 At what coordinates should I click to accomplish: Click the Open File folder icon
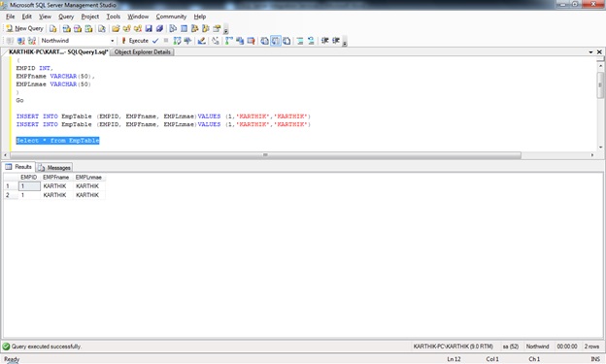point(116,28)
